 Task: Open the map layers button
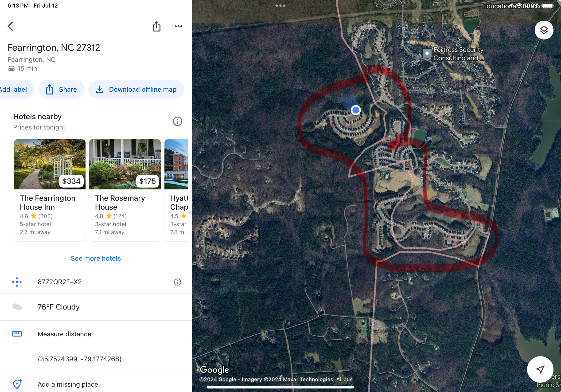[x=544, y=30]
